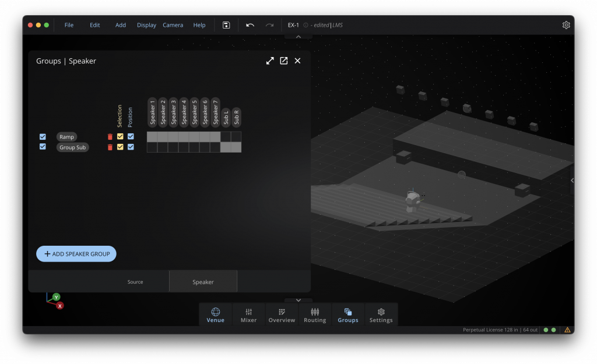597x364 pixels.
Task: Rename the Ramp group label
Action: click(66, 136)
